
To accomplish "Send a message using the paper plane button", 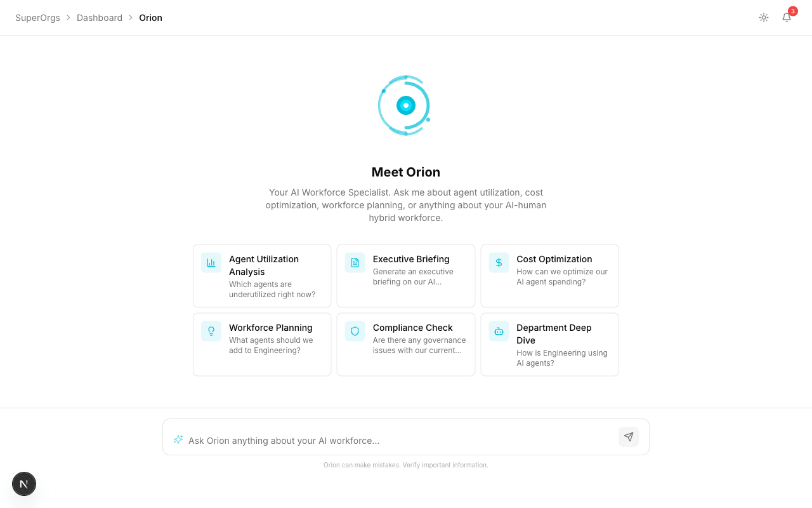I will pyautogui.click(x=628, y=437).
